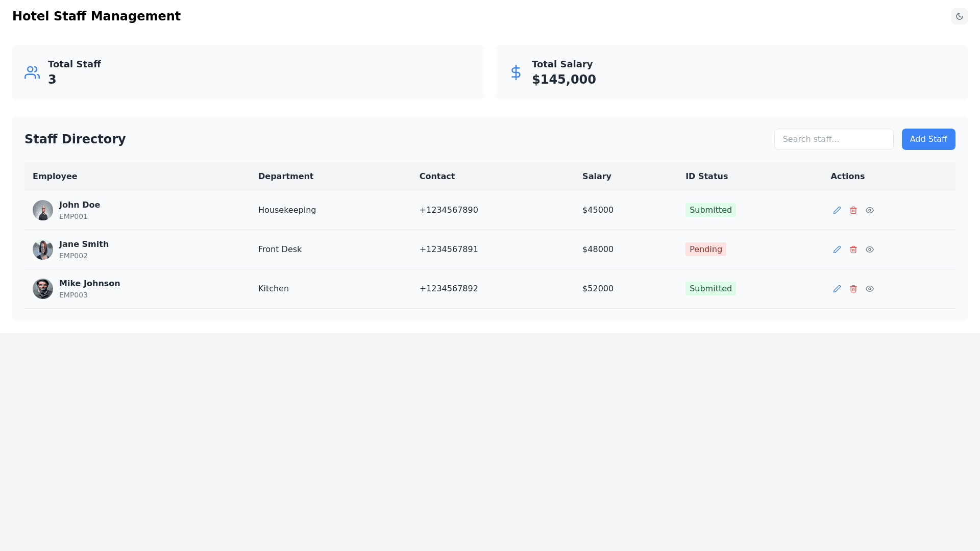Remove Mike Johnson with trash icon

click(853, 289)
